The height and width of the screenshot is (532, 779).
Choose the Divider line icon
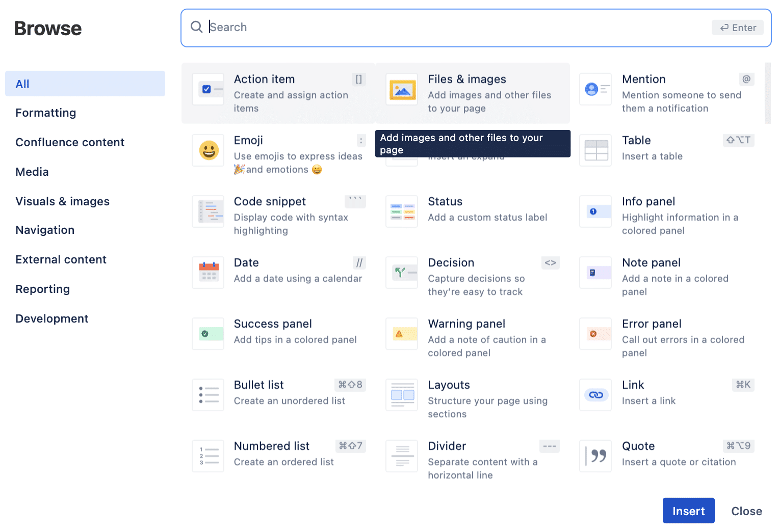(402, 456)
